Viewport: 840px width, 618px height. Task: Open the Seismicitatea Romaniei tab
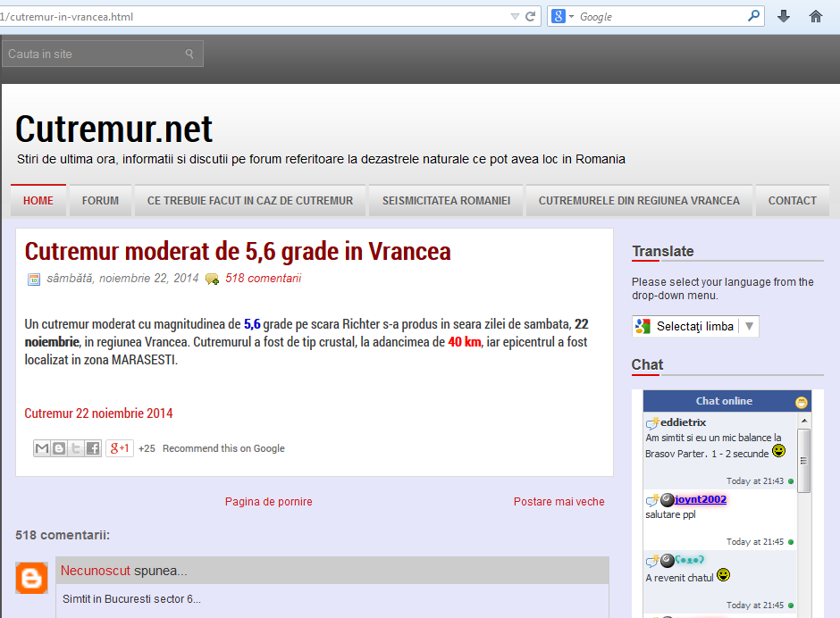pyautogui.click(x=446, y=201)
